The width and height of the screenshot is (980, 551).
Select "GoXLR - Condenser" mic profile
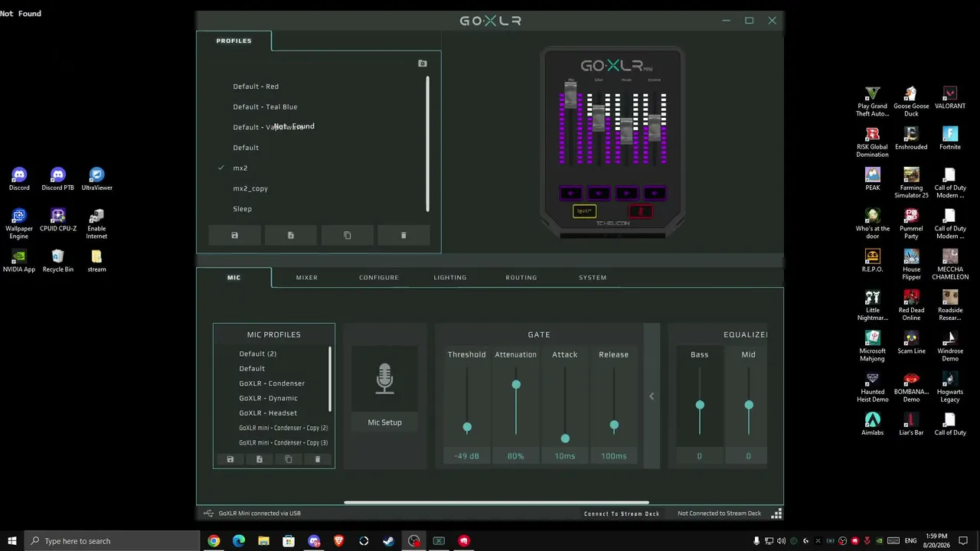(x=272, y=383)
